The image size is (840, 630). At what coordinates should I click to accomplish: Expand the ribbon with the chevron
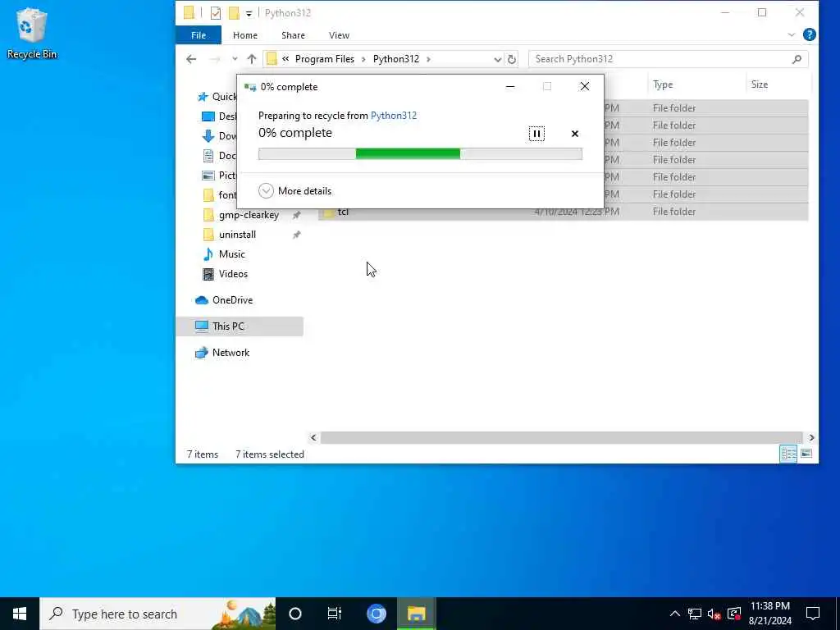[792, 34]
